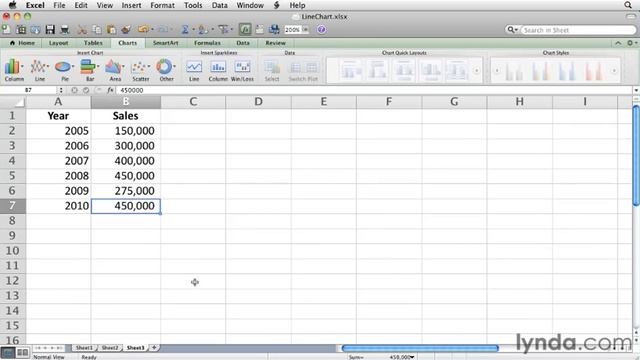Open the Review ribbon tab
The width and height of the screenshot is (640, 360).
tap(276, 43)
